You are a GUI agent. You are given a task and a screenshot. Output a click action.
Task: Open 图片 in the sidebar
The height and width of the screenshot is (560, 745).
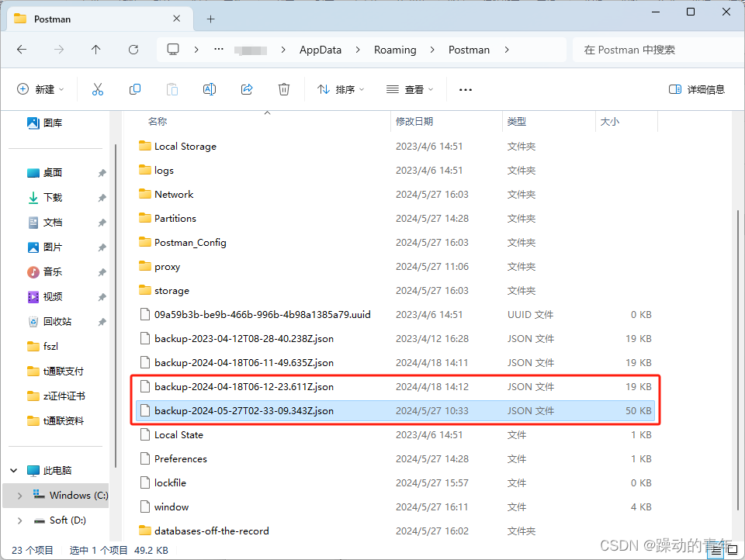pos(45,247)
